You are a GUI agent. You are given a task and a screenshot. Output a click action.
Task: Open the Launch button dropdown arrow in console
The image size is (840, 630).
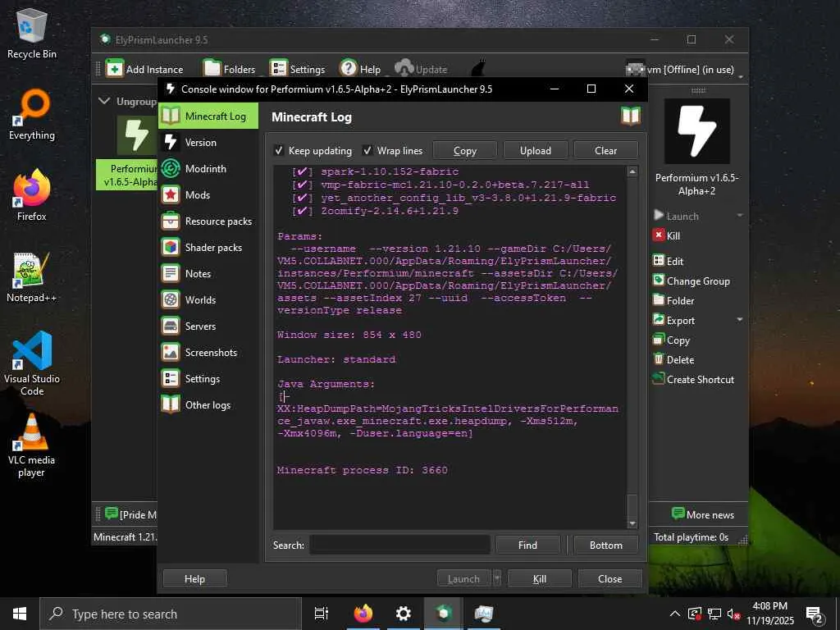(497, 578)
